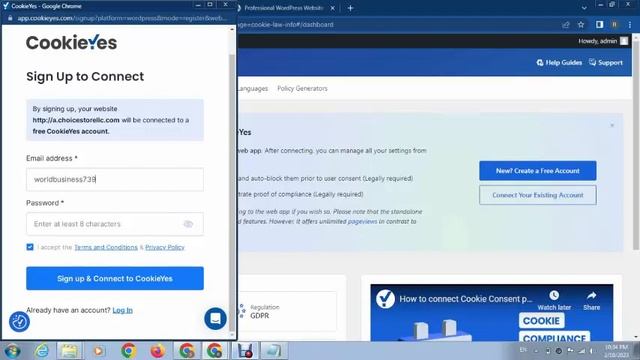This screenshot has width=640, height=360.
Task: Open the Chrome profile avatar
Action: (x=614, y=24)
